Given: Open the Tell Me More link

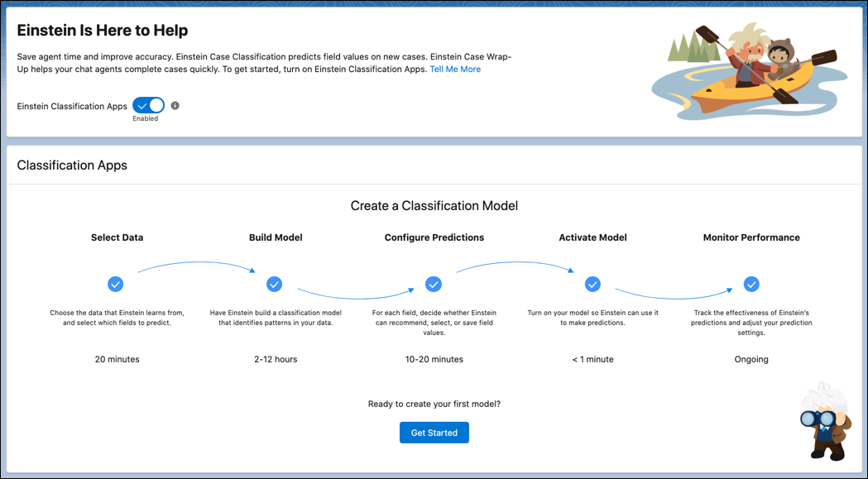Looking at the screenshot, I should point(455,69).
